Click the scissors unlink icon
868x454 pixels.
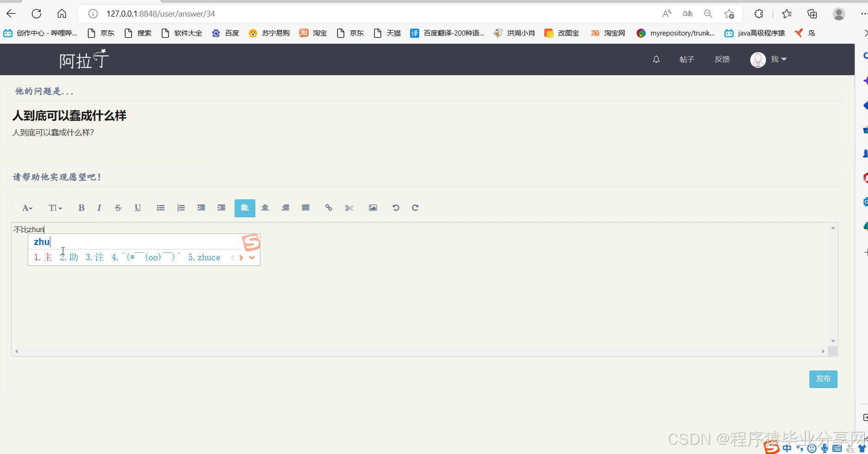[349, 208]
